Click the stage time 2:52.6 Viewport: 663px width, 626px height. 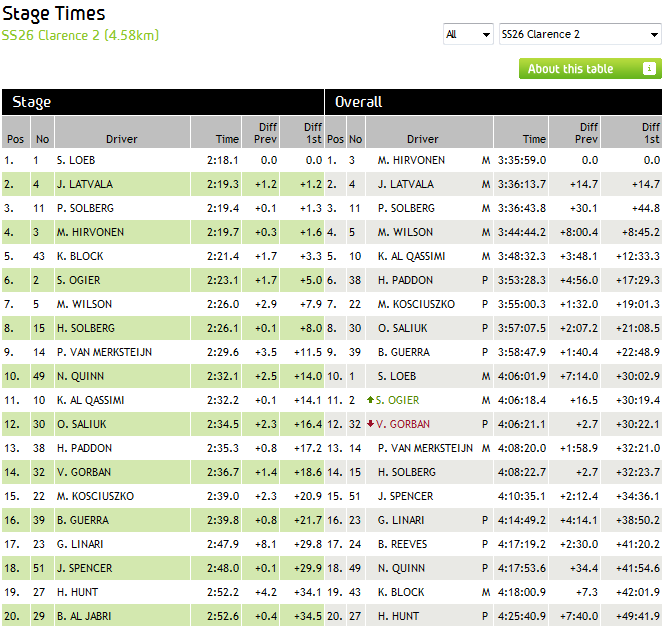(x=223, y=616)
